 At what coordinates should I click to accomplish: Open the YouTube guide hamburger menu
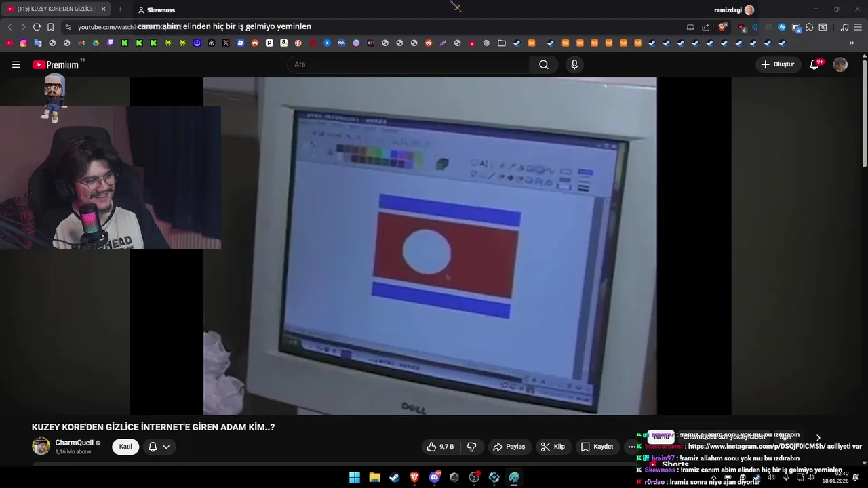[x=16, y=64]
